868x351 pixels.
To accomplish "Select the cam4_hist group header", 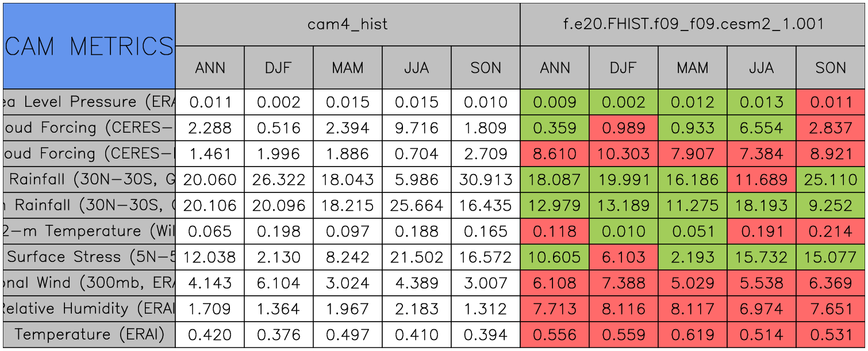I will 347,24.
